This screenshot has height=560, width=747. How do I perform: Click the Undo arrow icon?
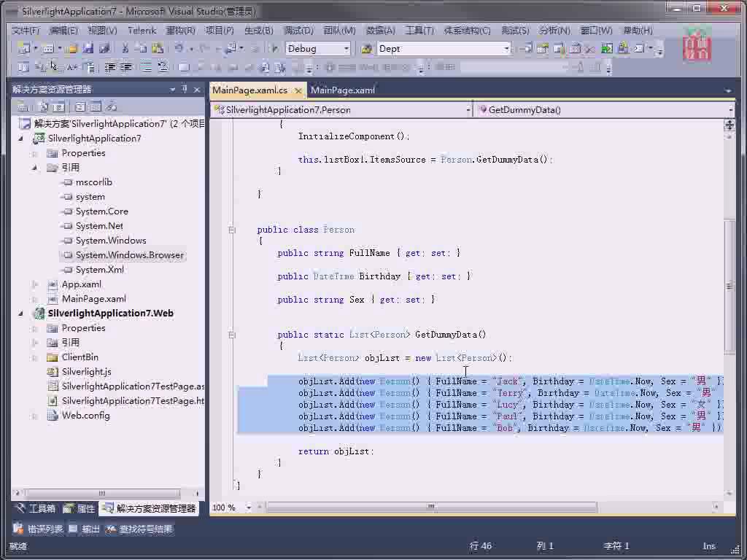(x=179, y=48)
